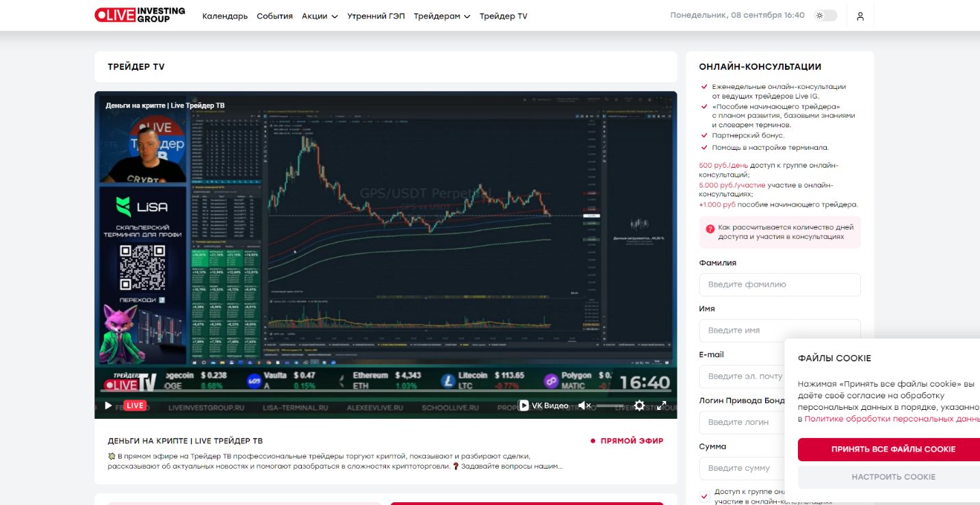The height and width of the screenshot is (505, 980).
Task: Expand the truncated stream description text
Action: tap(335, 461)
